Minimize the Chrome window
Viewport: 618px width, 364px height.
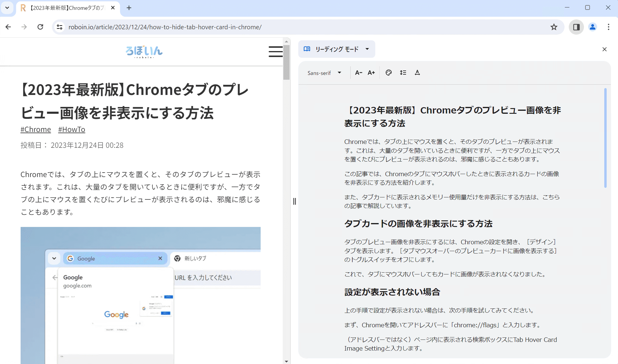coord(567,7)
